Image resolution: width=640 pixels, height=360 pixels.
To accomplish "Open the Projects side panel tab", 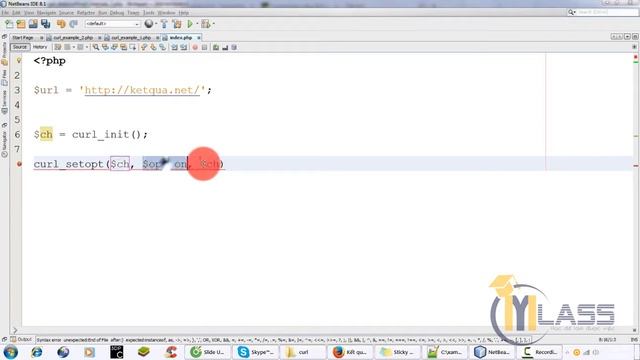I will (x=4, y=53).
